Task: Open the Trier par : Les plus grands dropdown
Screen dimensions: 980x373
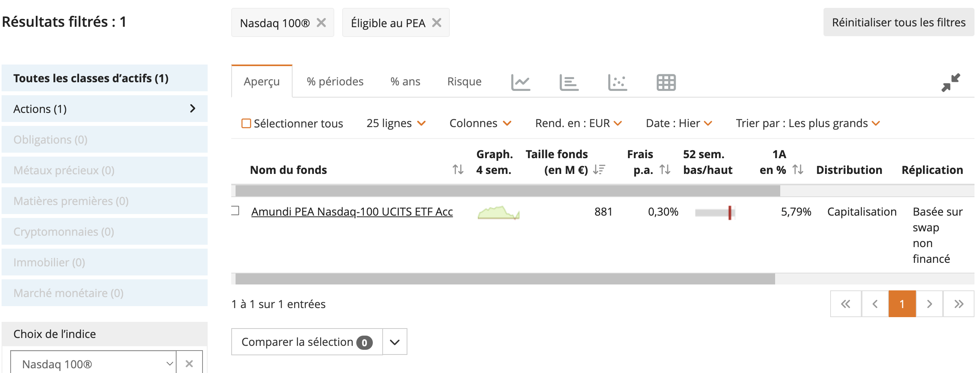Action: pos(808,124)
